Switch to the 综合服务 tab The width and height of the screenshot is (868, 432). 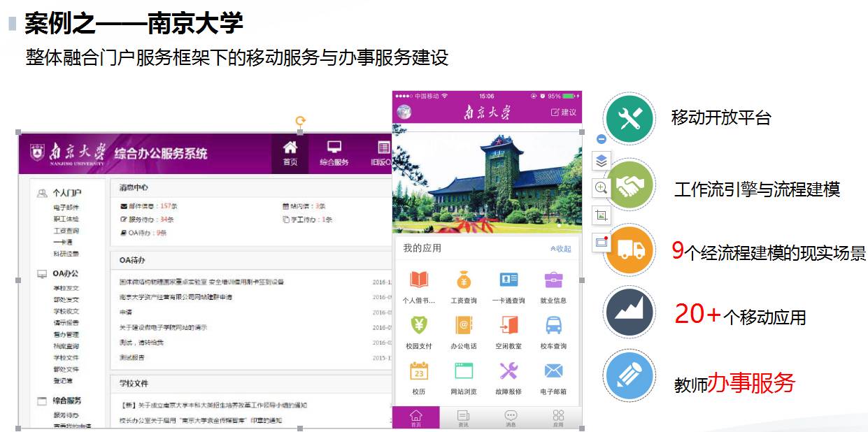pyautogui.click(x=332, y=154)
